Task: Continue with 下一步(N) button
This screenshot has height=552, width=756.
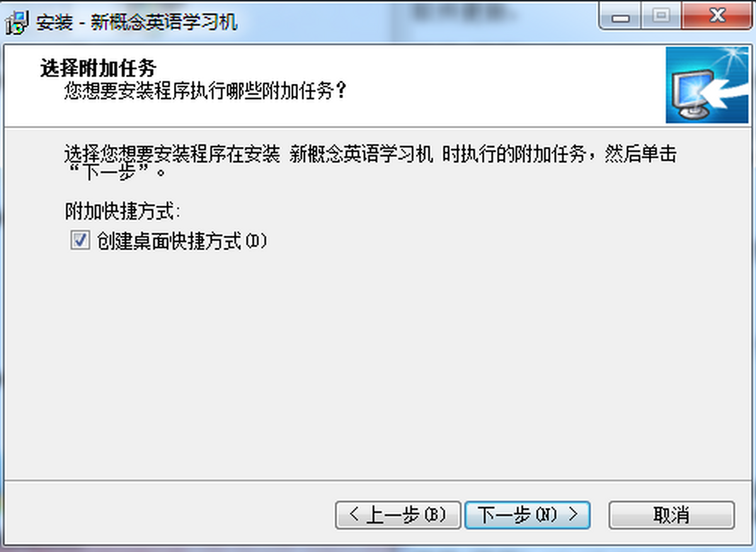Action: click(527, 515)
